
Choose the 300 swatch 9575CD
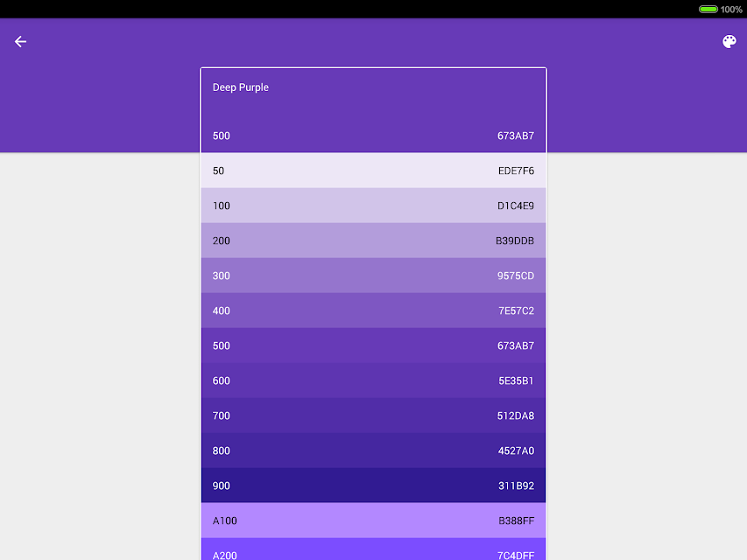[373, 276]
